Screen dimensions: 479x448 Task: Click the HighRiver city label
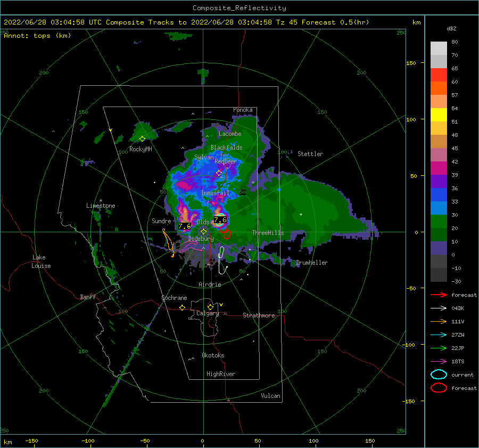point(221,374)
